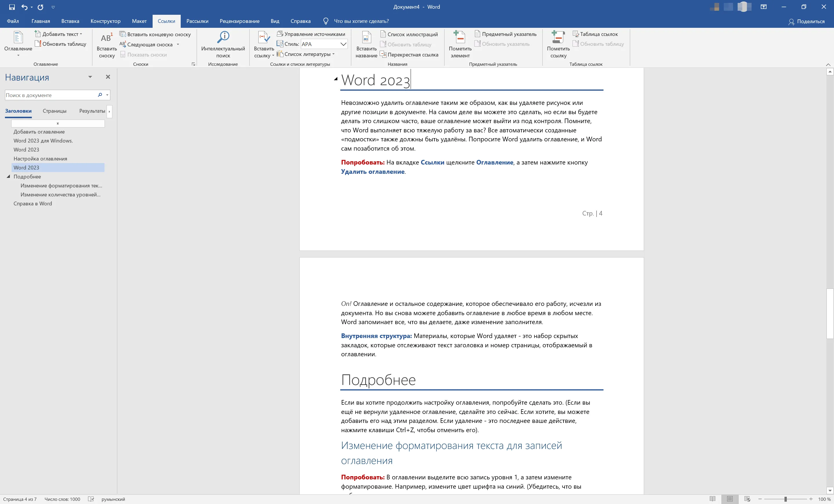This screenshot has width=834, height=504.
Task: Click Вставить концевую сноску endnote button
Action: point(155,34)
